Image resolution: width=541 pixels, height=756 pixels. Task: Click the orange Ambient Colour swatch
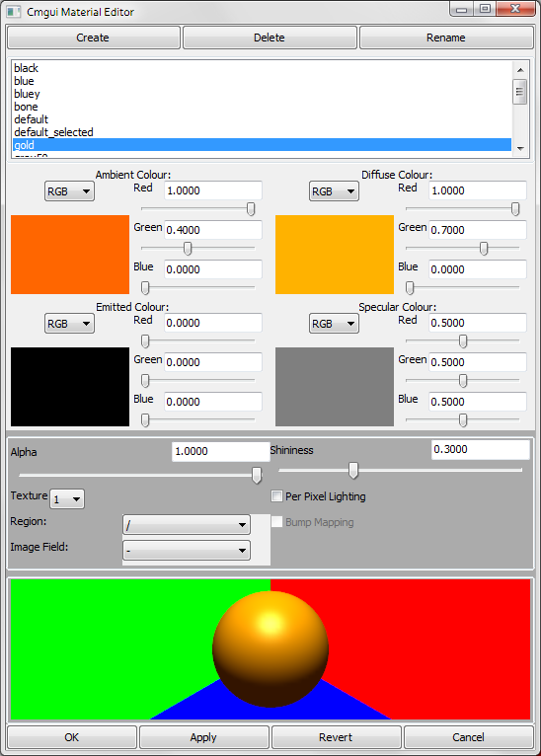tap(70, 255)
